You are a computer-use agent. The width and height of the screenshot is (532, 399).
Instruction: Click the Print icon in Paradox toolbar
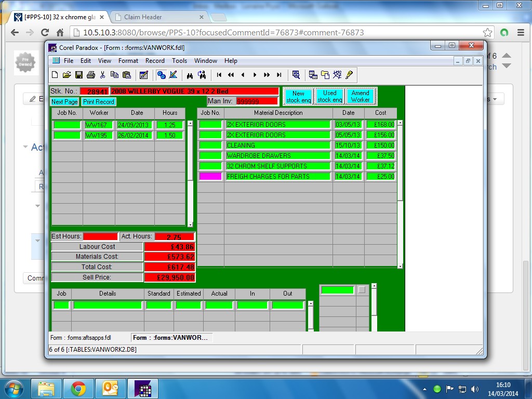point(91,75)
